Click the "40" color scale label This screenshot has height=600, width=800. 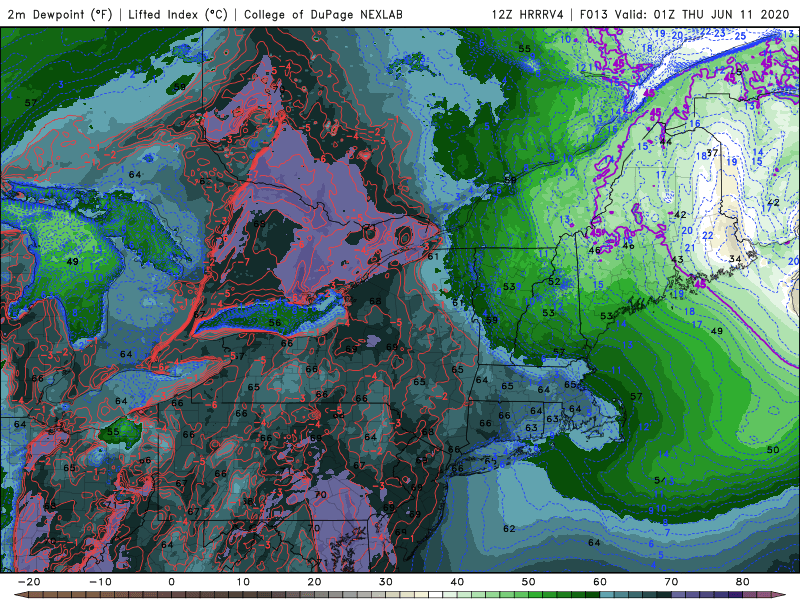[457, 582]
